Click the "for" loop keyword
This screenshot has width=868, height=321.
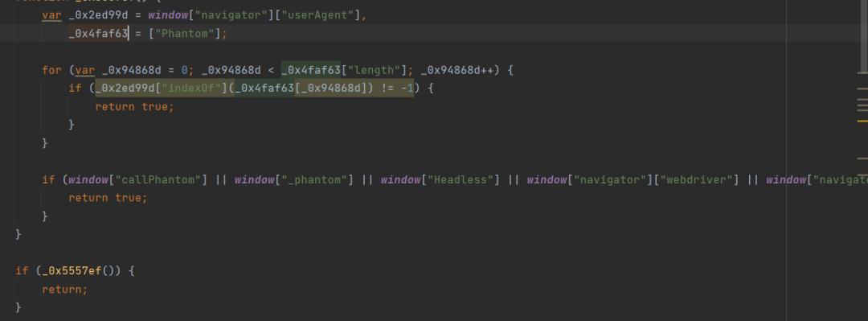[52, 70]
